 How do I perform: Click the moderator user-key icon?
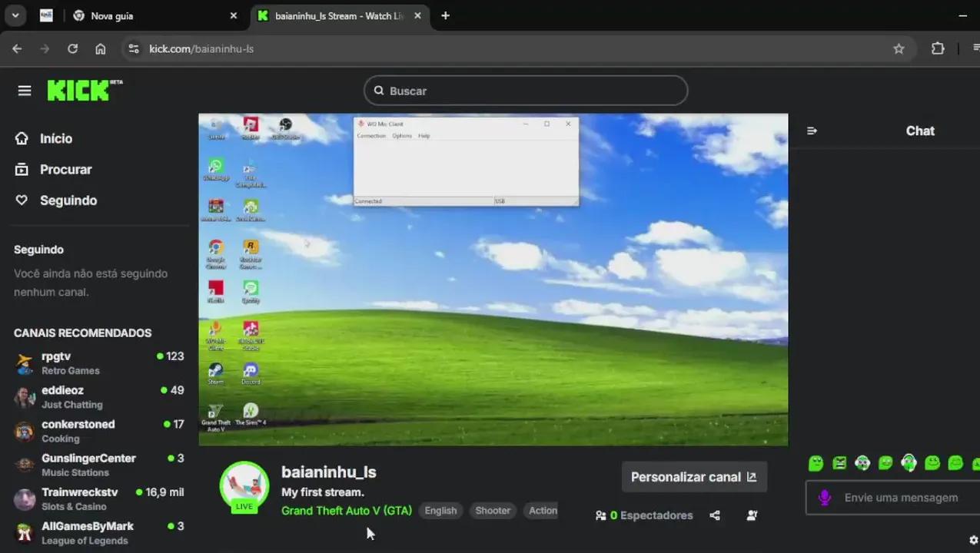click(752, 515)
